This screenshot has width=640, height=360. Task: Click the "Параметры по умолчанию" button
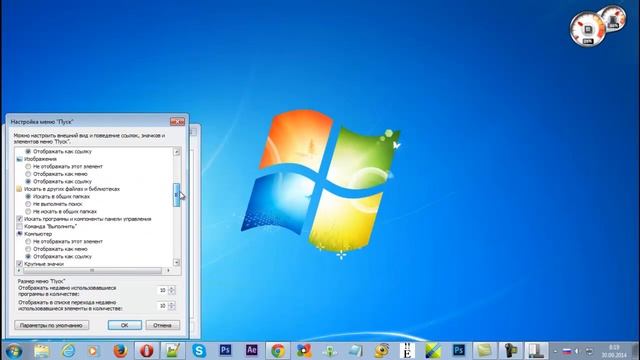click(x=51, y=325)
